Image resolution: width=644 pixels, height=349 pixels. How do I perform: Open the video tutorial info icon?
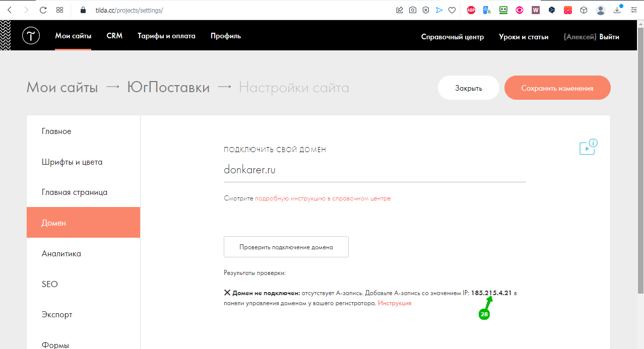click(x=588, y=147)
